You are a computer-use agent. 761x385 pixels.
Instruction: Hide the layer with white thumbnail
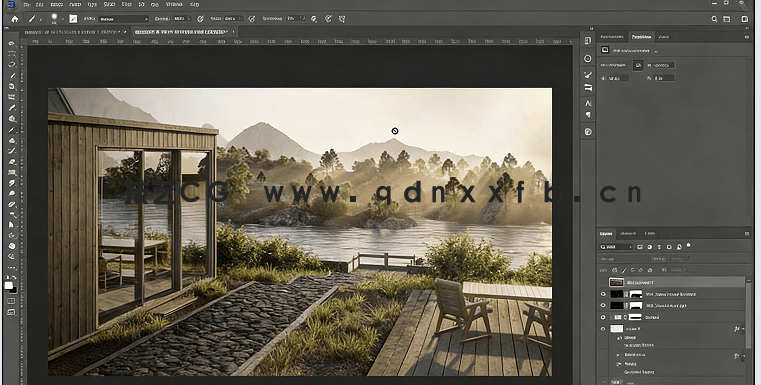603,329
